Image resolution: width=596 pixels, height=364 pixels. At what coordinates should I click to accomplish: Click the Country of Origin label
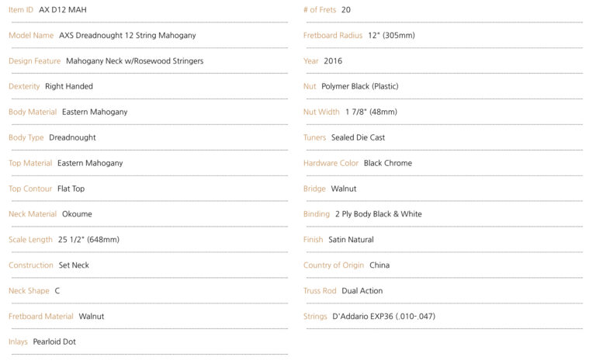(x=334, y=265)
